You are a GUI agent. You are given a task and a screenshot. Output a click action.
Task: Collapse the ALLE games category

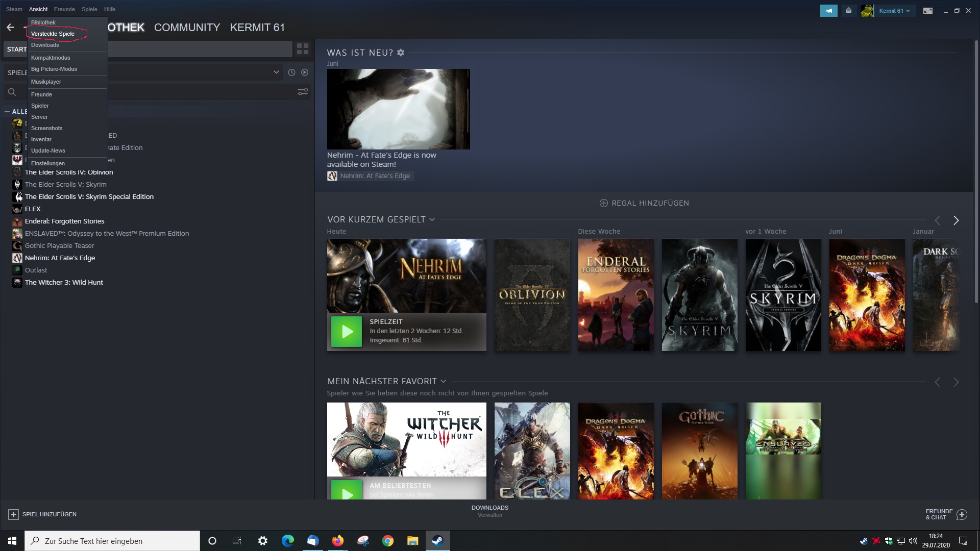point(7,111)
